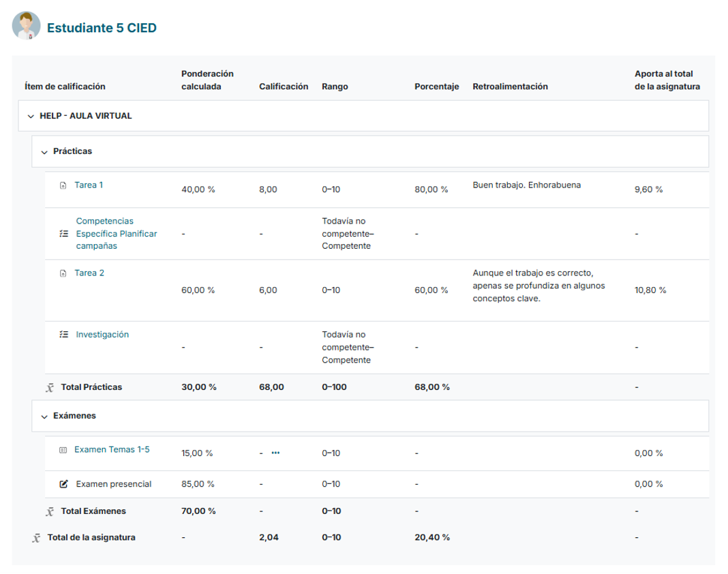
Task: Click the Tarea 2 feedback about conceptos clave
Action: click(539, 286)
